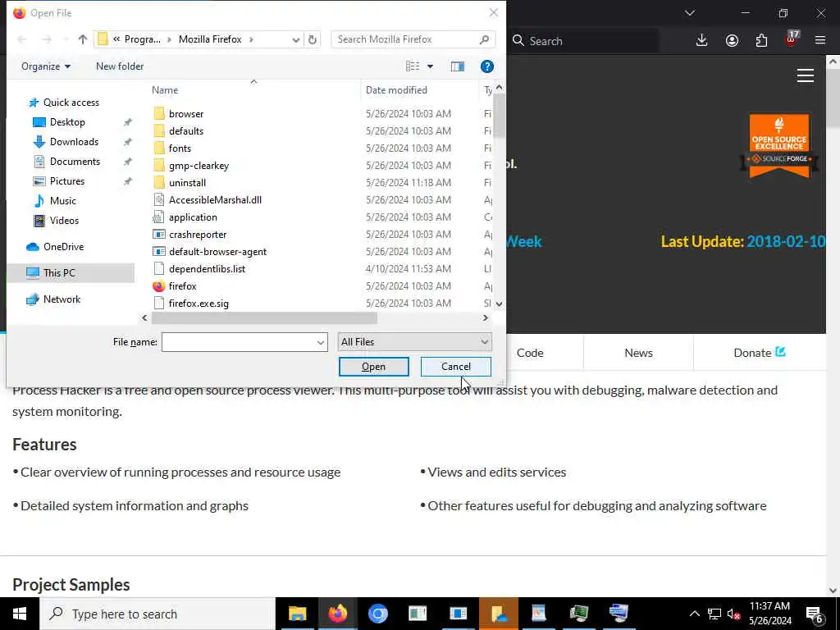Select Music in the navigation pane

(x=62, y=201)
